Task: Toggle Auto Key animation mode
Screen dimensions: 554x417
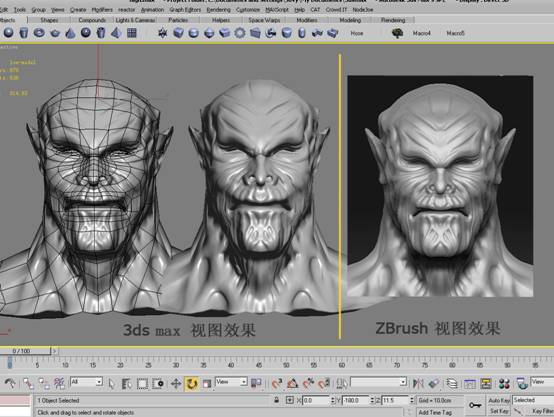Action: [499, 400]
